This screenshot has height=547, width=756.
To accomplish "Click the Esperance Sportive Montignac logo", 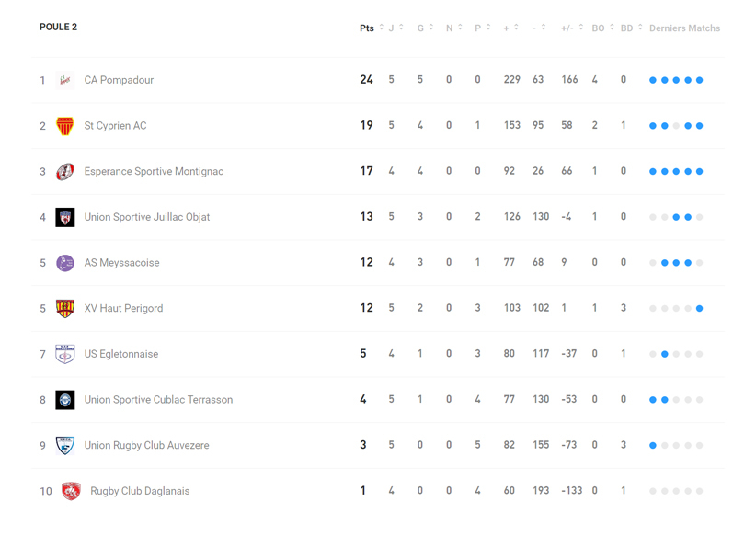I will tap(64, 172).
